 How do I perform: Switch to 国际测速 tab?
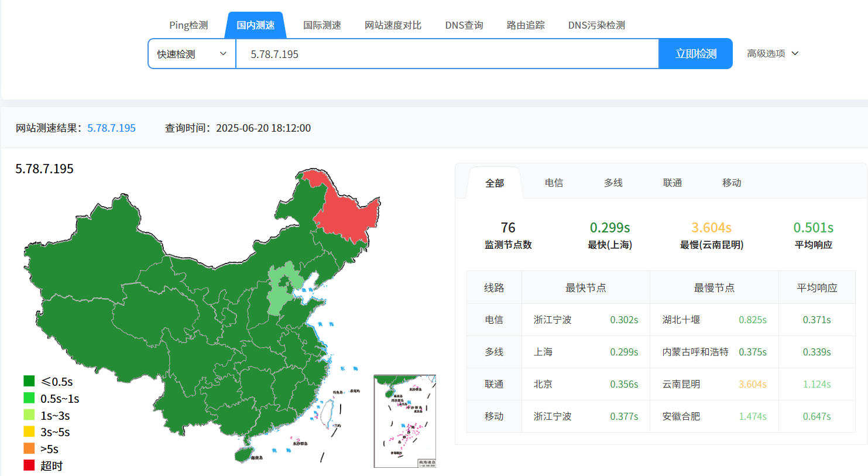point(322,25)
